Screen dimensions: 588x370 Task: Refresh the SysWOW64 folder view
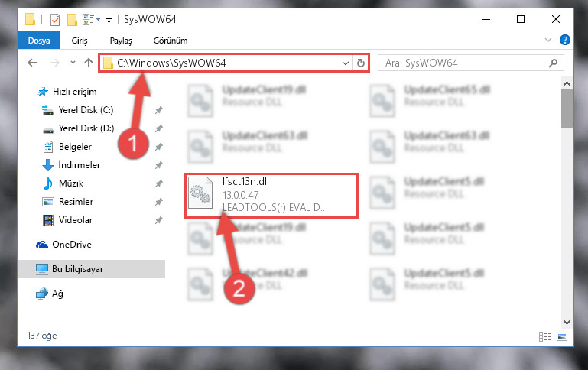click(x=361, y=63)
